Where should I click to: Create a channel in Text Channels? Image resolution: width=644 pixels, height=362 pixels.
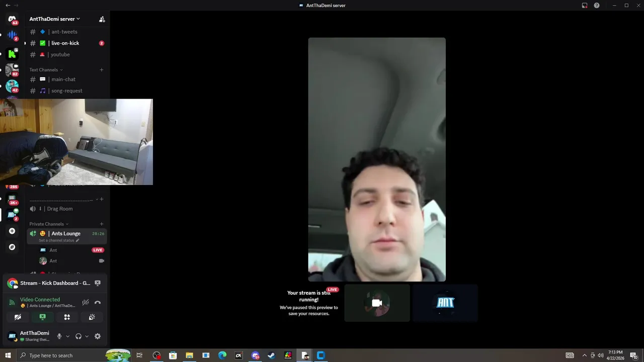point(101,70)
